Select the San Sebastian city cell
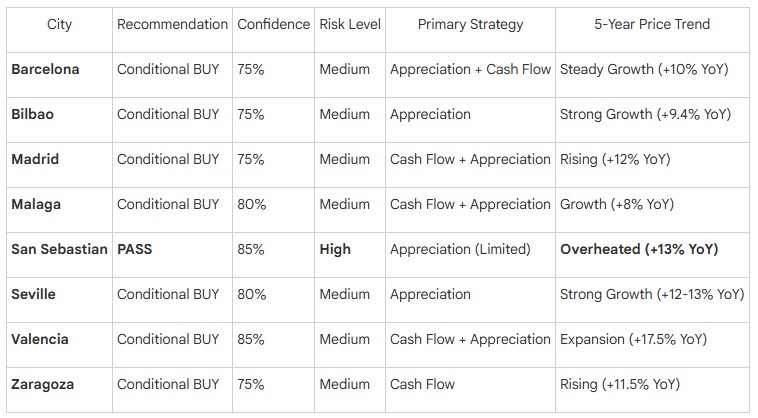 [59, 249]
